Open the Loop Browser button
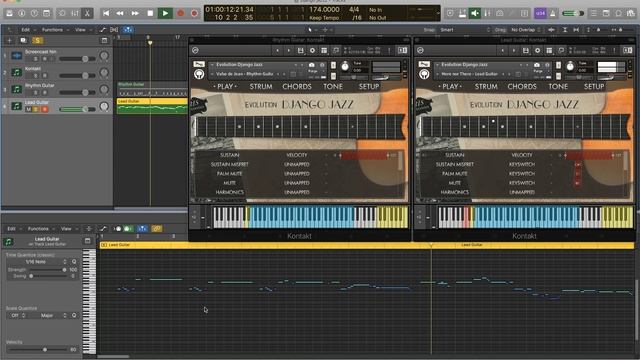The image size is (640, 360). click(619, 13)
